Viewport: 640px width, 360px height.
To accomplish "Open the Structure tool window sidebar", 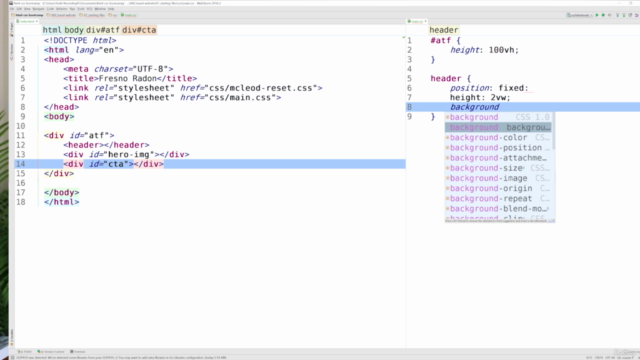I will click(x=12, y=52).
